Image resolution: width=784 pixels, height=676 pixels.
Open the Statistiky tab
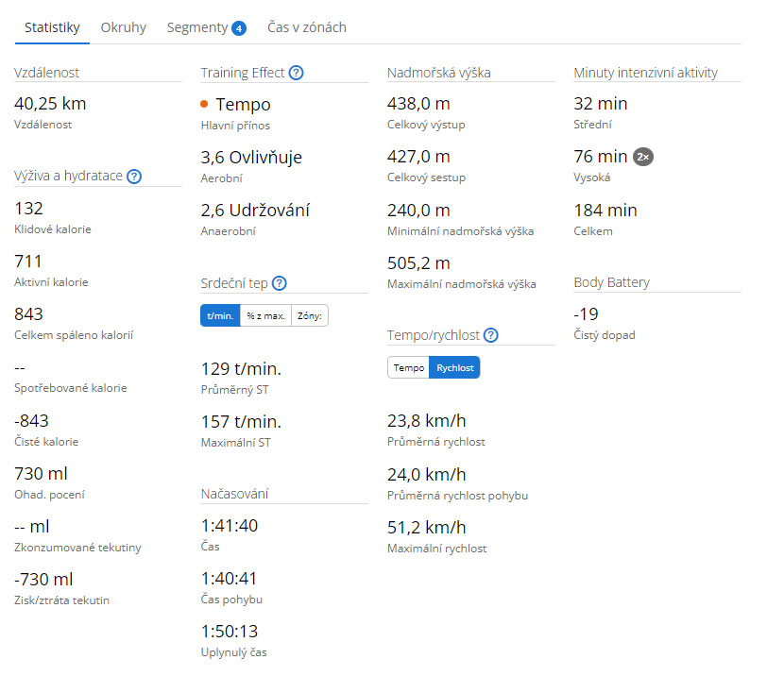pyautogui.click(x=52, y=27)
